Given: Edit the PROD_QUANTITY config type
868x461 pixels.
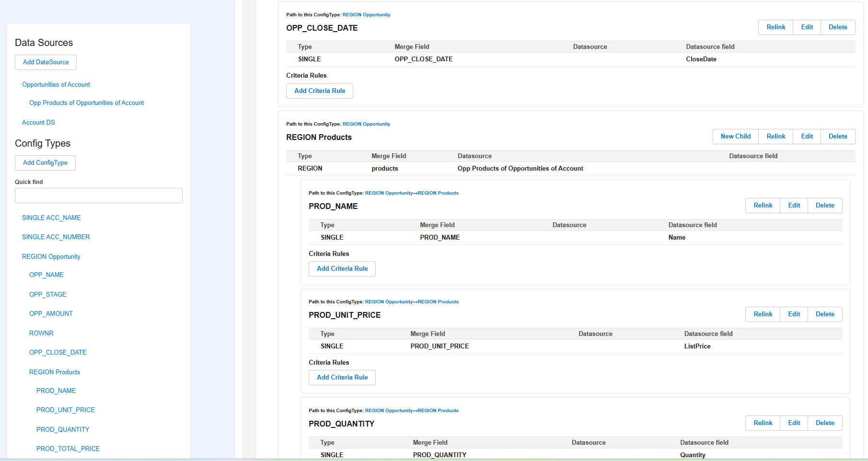Looking at the screenshot, I should (794, 423).
